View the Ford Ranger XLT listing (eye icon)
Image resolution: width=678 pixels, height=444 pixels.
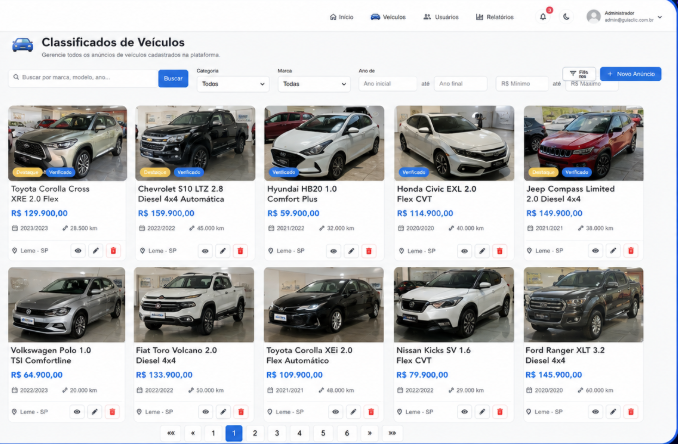595,412
